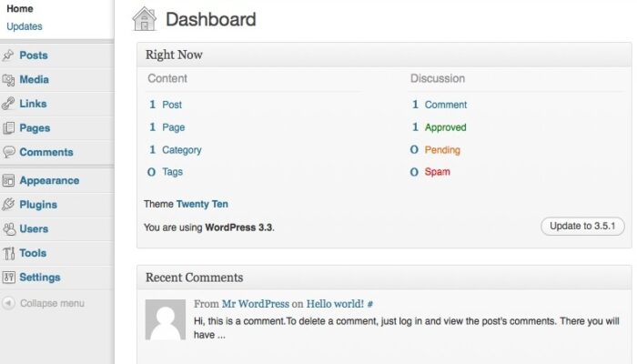The width and height of the screenshot is (637, 364).
Task: Click the Settings sliders icon
Action: point(8,277)
